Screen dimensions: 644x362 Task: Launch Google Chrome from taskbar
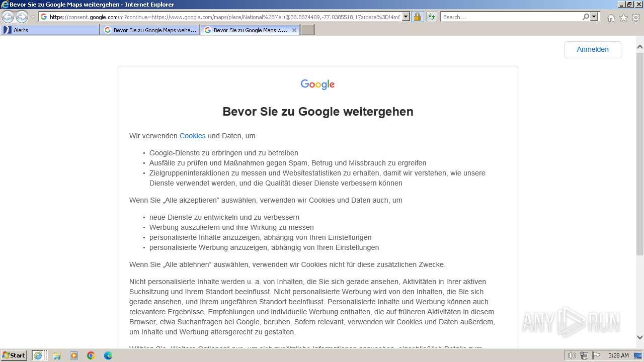pyautogui.click(x=91, y=355)
